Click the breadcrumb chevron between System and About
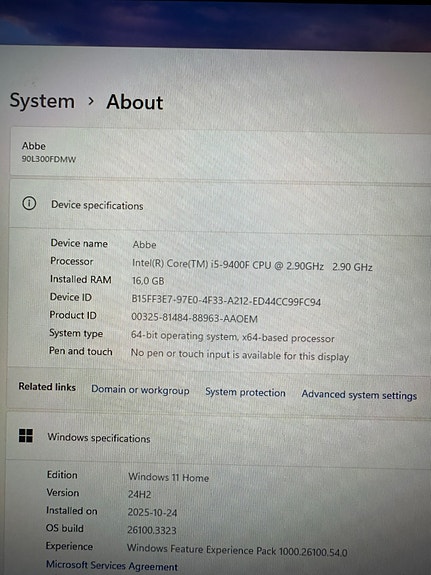Viewport: 431px width, 575px height. (91, 101)
